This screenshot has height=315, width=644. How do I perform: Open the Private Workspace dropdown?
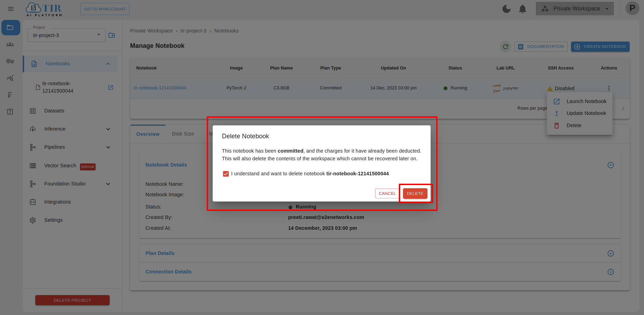pos(575,9)
